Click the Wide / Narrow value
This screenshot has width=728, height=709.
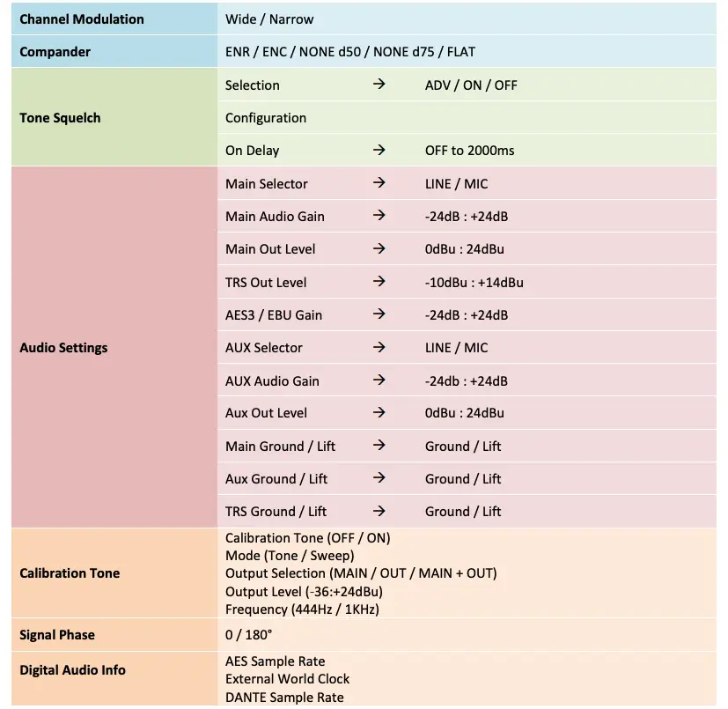coord(269,19)
